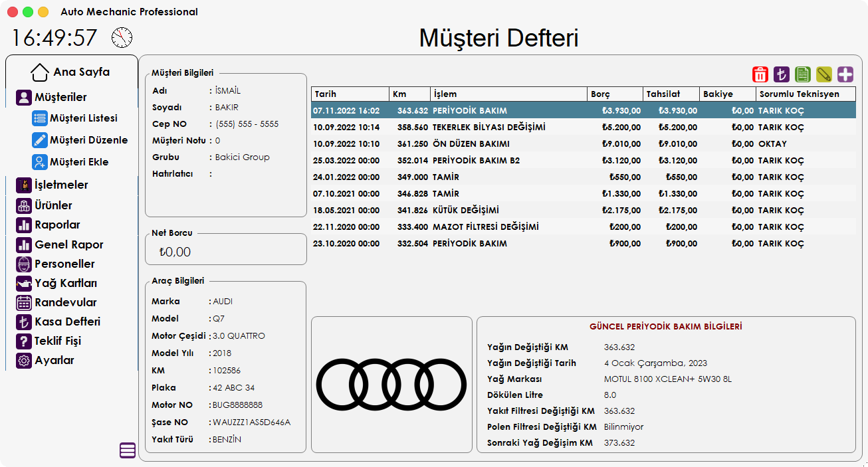Open the green document icon above the table
The image size is (868, 467).
(x=803, y=74)
